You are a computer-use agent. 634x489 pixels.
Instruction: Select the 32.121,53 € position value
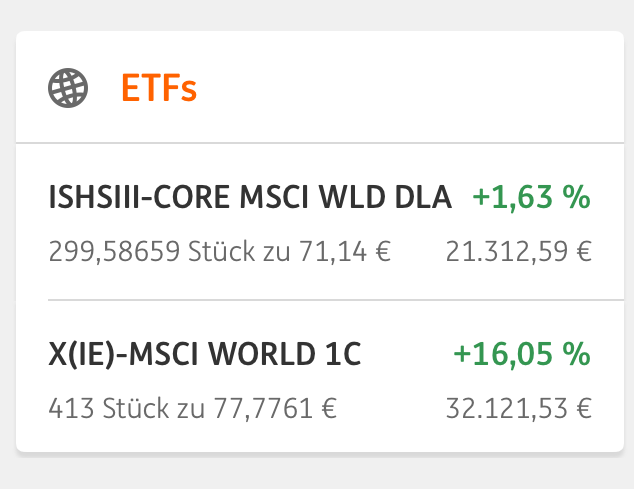[518, 407]
